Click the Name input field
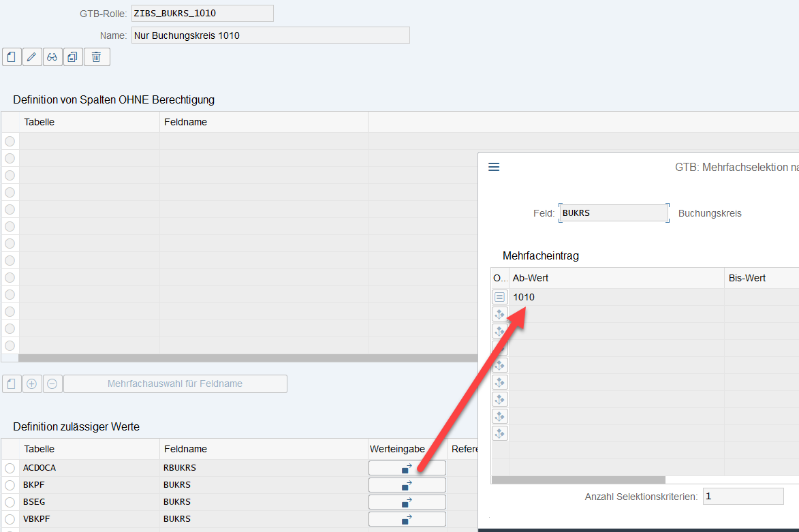This screenshot has width=799, height=532. tap(270, 35)
